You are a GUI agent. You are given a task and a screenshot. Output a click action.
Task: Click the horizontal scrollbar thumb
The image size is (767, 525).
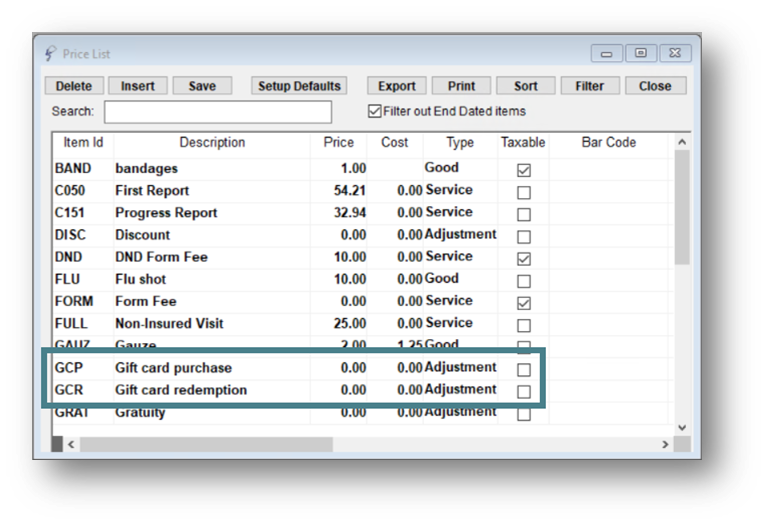206,444
